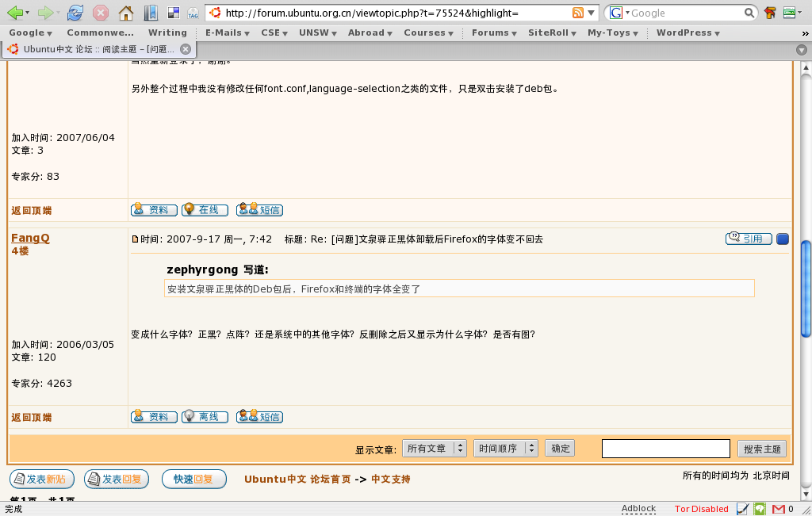Viewport: 812px width, 516px height.
Task: Open the Writing bookmark
Action: [167, 32]
